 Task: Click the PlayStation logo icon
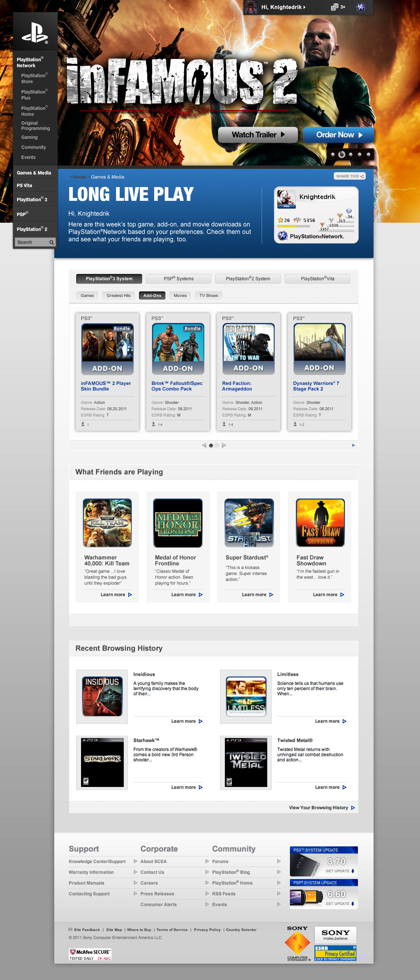(35, 32)
